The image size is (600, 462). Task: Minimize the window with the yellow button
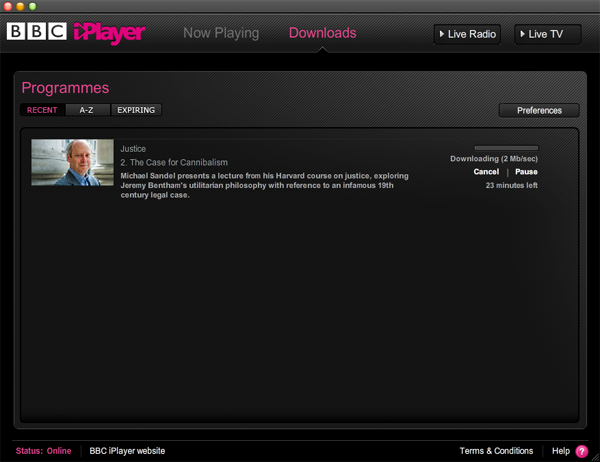pyautogui.click(x=20, y=6)
